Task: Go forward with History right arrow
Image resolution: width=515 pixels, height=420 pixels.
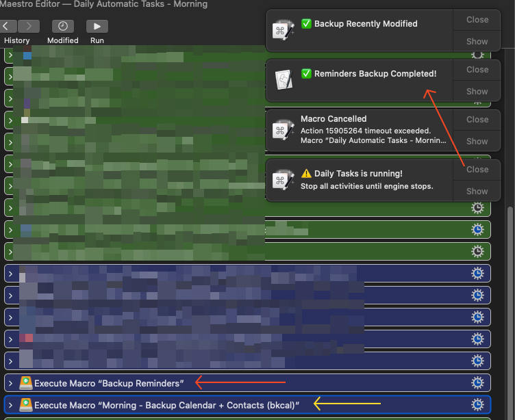Action: [28, 26]
